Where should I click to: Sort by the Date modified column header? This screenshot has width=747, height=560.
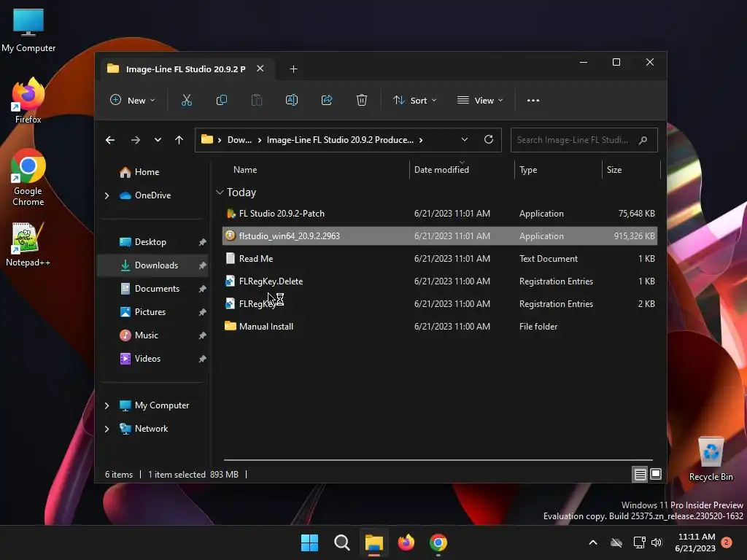tap(441, 170)
